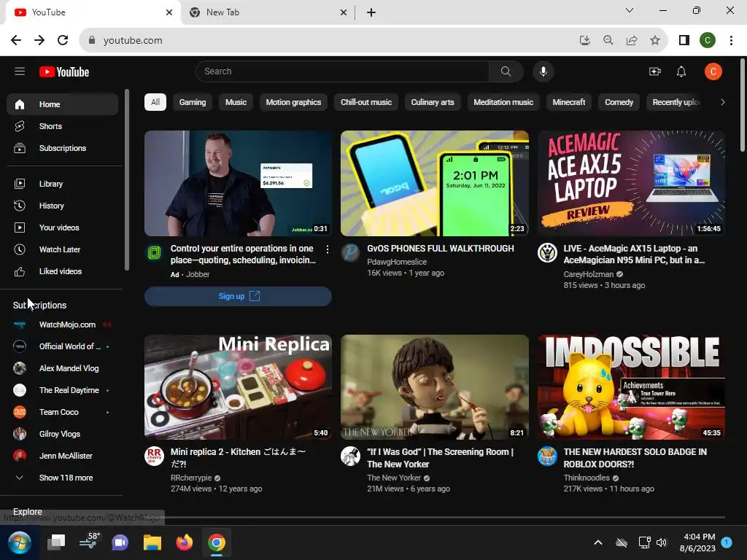Open a new browser tab
Image resolution: width=747 pixels, height=560 pixels.
point(371,12)
